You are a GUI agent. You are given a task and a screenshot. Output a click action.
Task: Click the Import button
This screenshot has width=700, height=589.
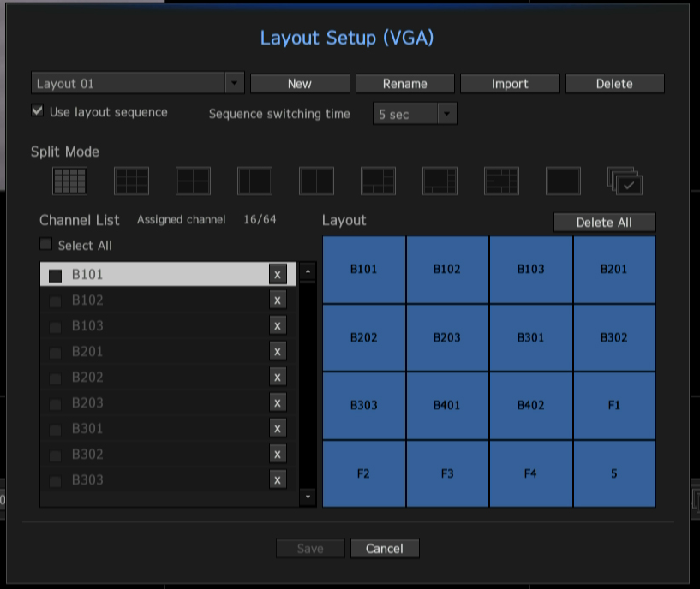[510, 84]
